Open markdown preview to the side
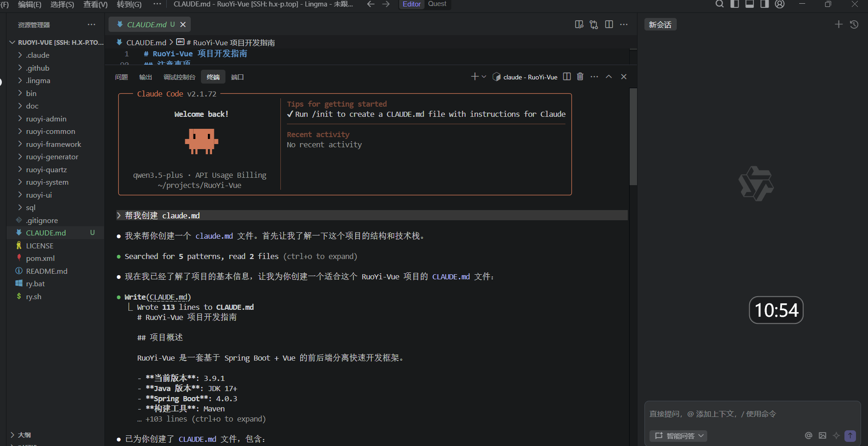Viewport: 868px width, 446px height. point(579,24)
